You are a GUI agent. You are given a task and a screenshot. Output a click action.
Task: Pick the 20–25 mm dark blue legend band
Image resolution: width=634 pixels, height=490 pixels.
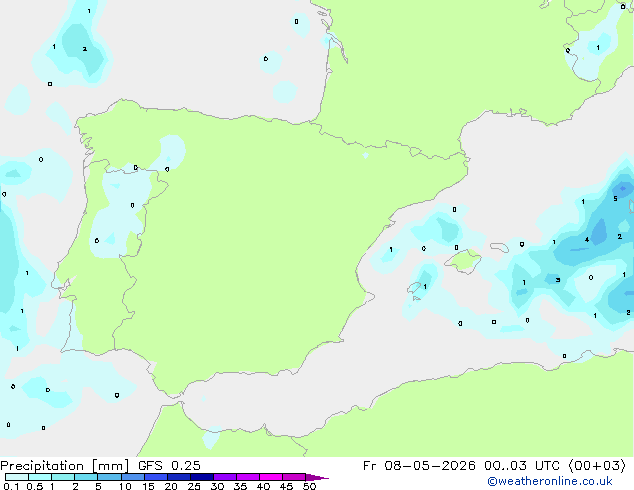pos(179,477)
